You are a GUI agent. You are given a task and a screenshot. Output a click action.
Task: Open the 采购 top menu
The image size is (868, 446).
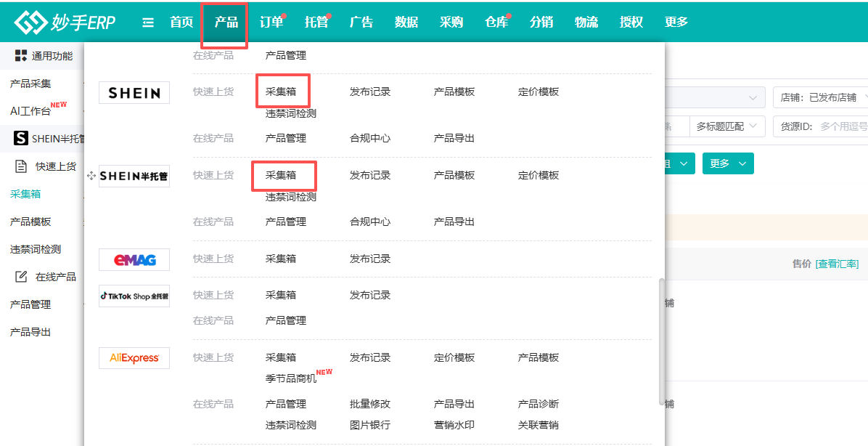(451, 22)
